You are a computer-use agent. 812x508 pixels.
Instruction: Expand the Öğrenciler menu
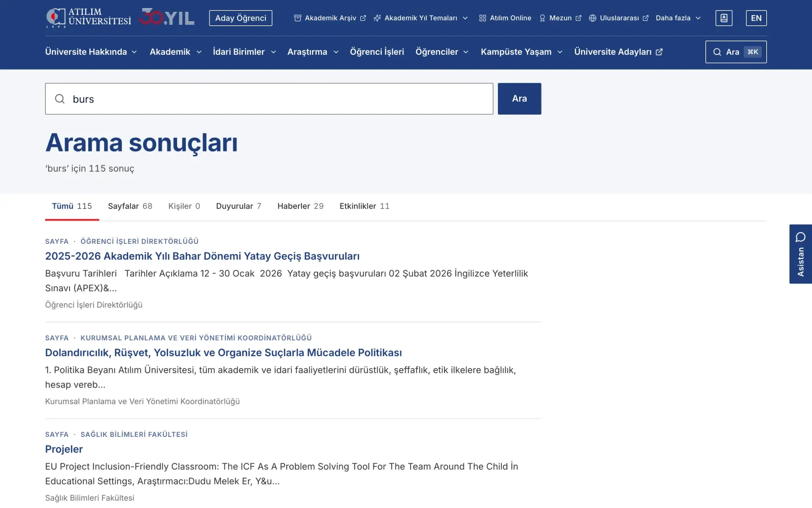tap(442, 52)
